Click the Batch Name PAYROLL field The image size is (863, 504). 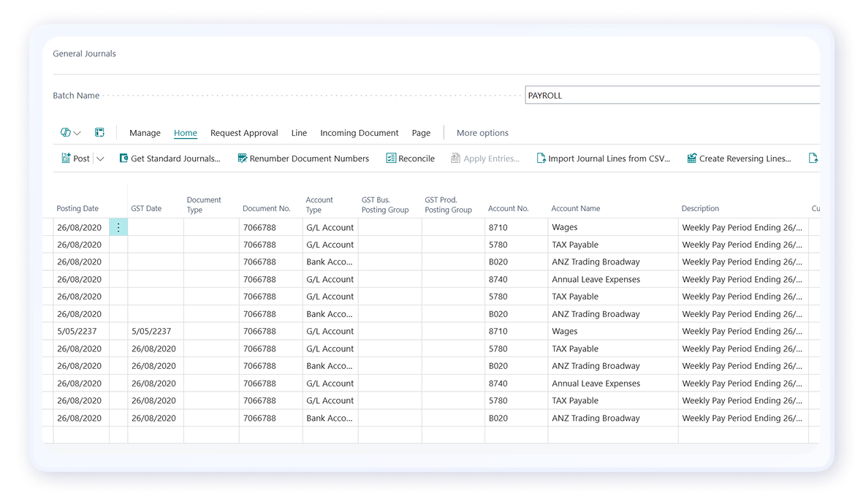(x=671, y=96)
